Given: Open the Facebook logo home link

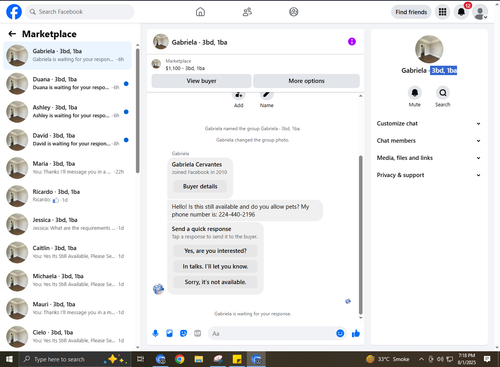Looking at the screenshot, I should [x=14, y=12].
